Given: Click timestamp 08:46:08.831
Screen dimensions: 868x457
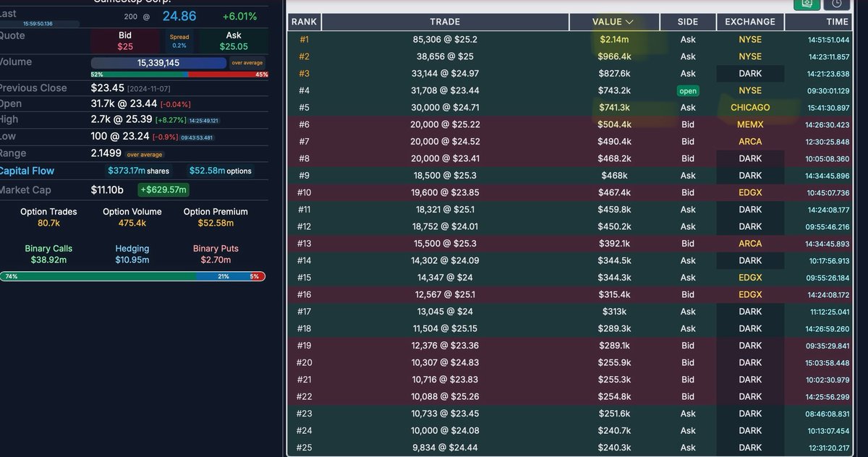Looking at the screenshot, I should click(829, 414).
